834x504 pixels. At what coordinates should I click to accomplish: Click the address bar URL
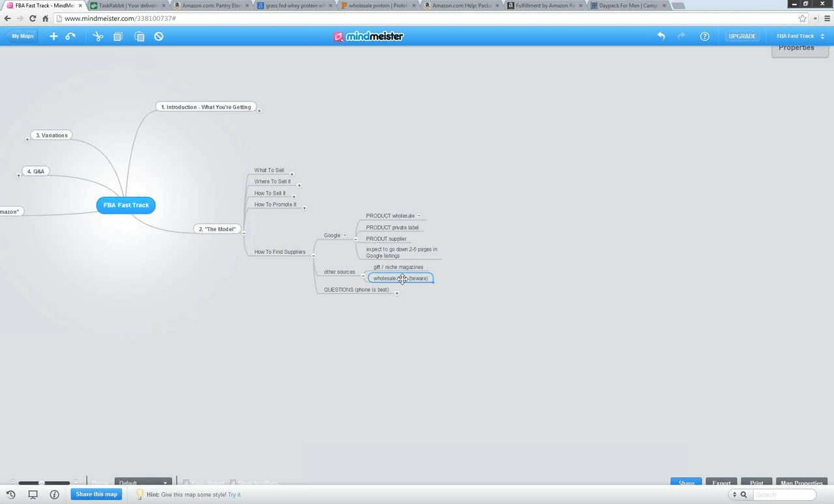coord(120,18)
